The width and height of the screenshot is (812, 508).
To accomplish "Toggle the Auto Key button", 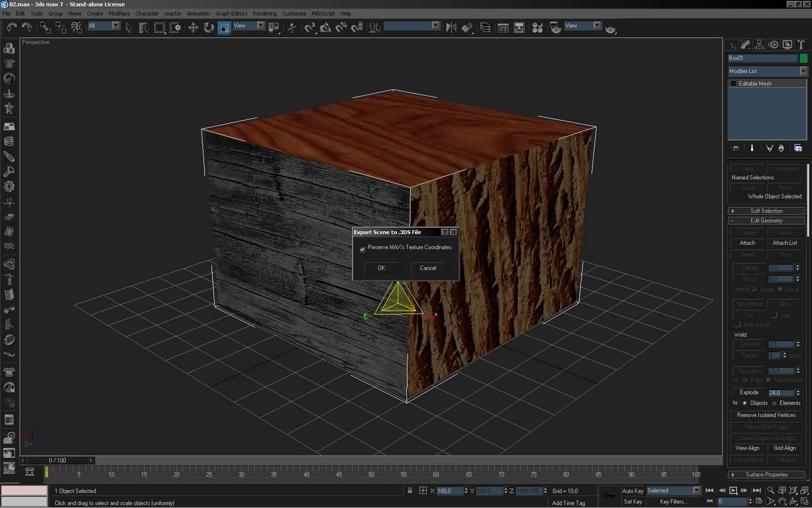I will point(632,491).
